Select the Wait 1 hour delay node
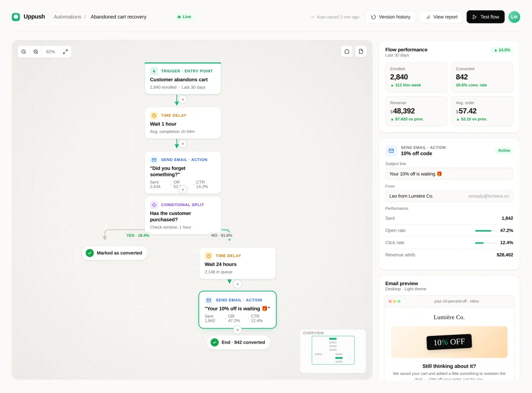This screenshot has width=532, height=393. 183,123
